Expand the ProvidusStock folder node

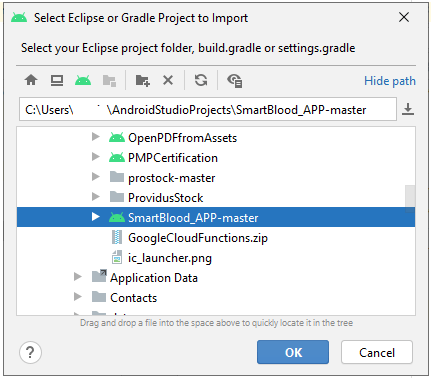(96, 197)
